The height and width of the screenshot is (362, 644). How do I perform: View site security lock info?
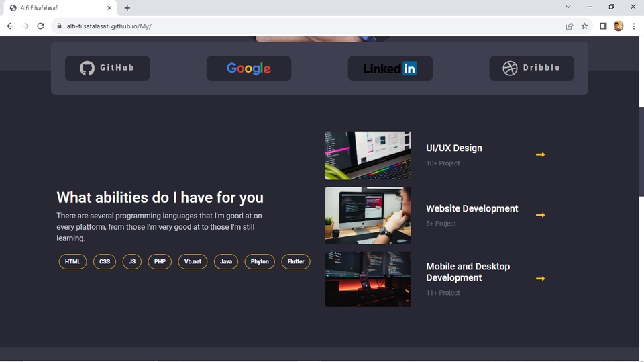pos(59,26)
